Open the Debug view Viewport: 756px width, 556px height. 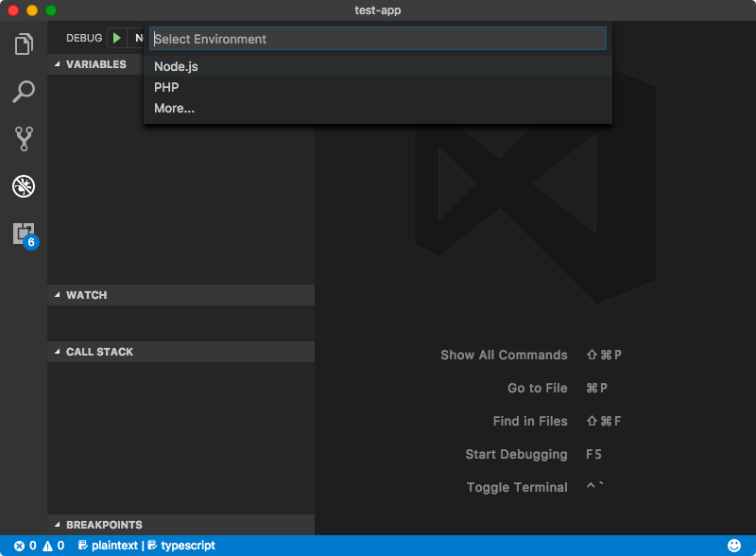pos(24,186)
